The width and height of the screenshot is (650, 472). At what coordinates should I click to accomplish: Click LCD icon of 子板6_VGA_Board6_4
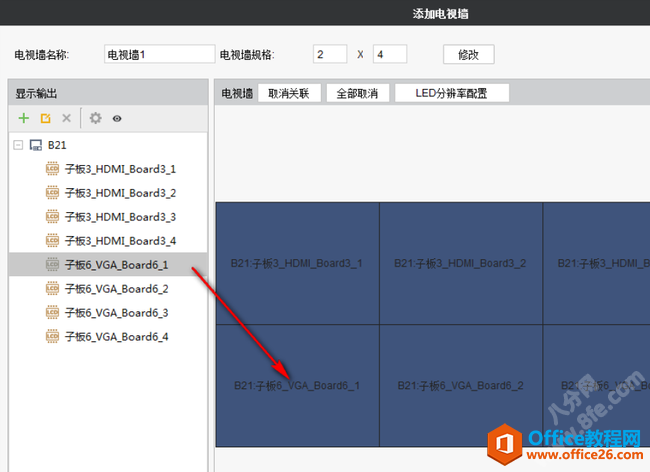tap(52, 336)
